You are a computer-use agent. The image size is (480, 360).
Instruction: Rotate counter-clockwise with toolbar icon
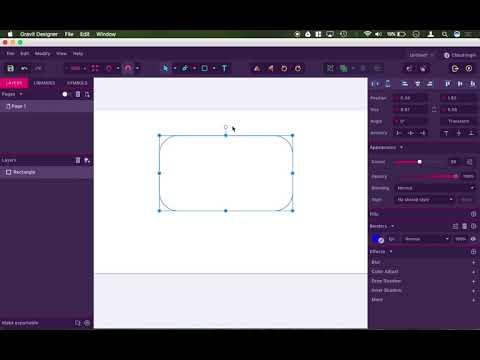tap(284, 68)
